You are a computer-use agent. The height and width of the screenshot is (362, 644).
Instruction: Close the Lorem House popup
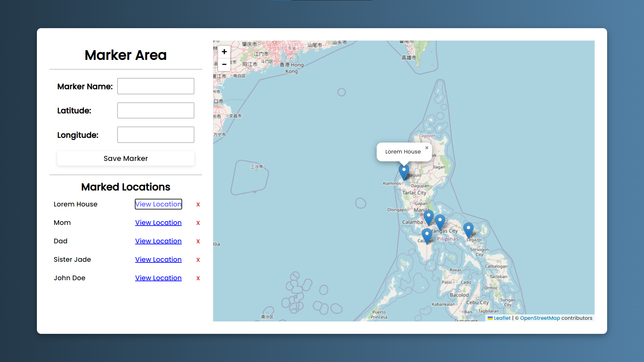tap(427, 148)
